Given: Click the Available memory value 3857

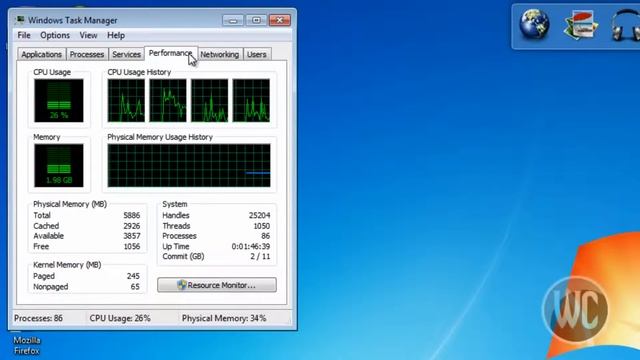Looking at the screenshot, I should [132, 236].
